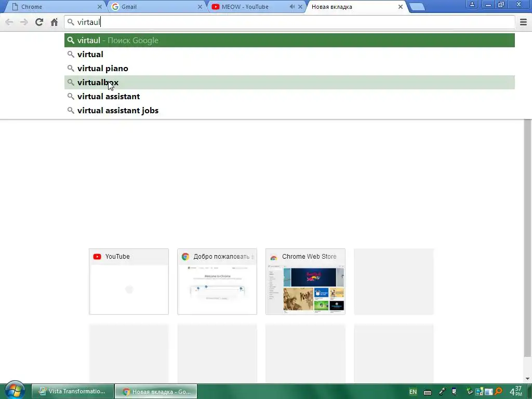
Task: Open the Chrome hamburger menu
Action: tap(523, 22)
